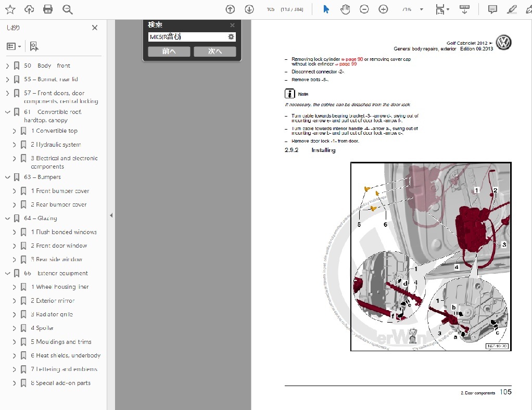Expand the 55 Bonnet, rear lid bookmark
This screenshot has height=410, width=532.
click(7, 80)
